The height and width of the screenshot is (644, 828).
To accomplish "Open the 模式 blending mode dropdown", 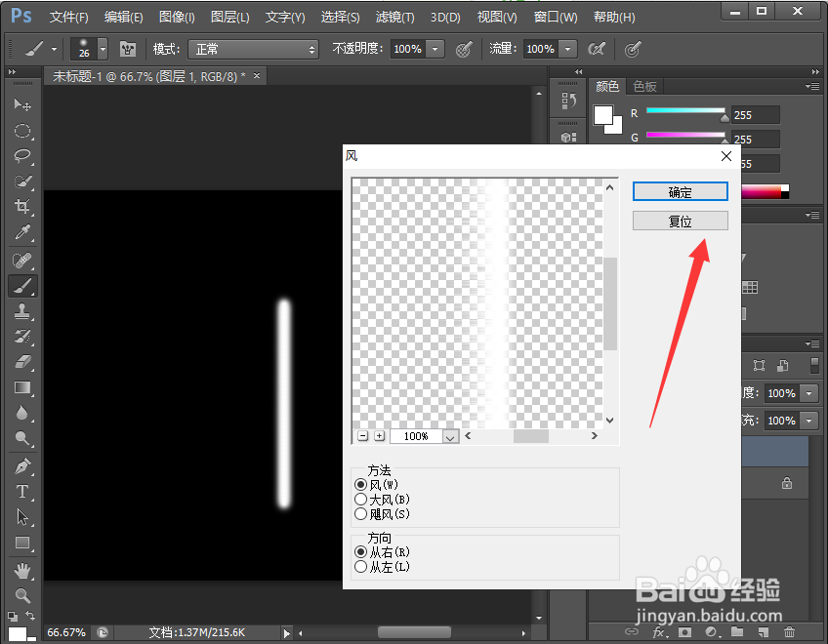I will point(254,49).
